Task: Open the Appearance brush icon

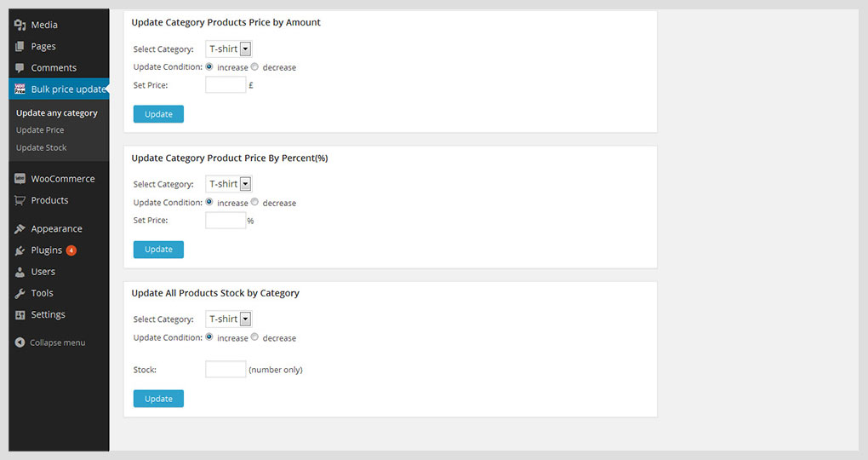Action: tap(20, 228)
